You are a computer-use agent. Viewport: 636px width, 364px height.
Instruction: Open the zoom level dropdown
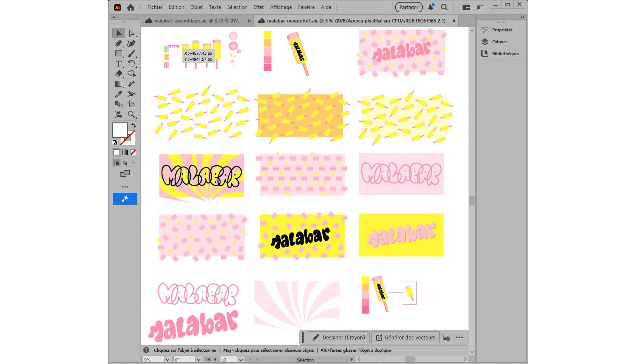coord(167,359)
